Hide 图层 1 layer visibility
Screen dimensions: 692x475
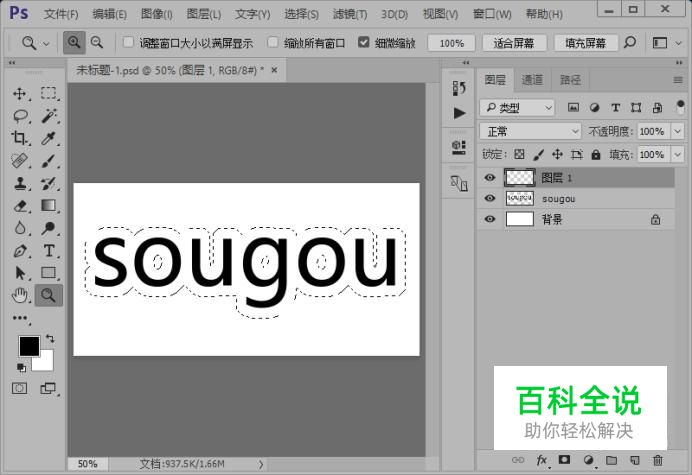[489, 177]
